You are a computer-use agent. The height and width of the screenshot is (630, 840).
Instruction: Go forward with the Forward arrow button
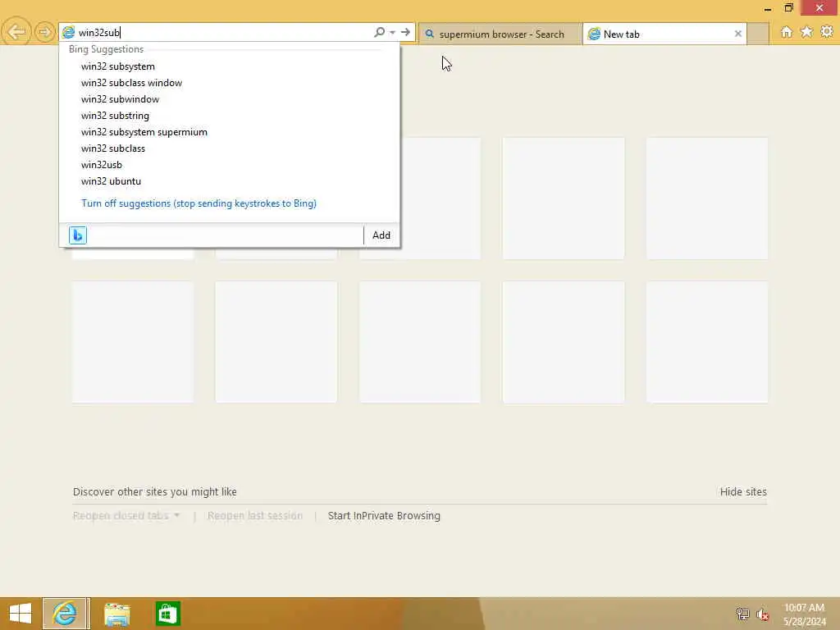click(44, 32)
